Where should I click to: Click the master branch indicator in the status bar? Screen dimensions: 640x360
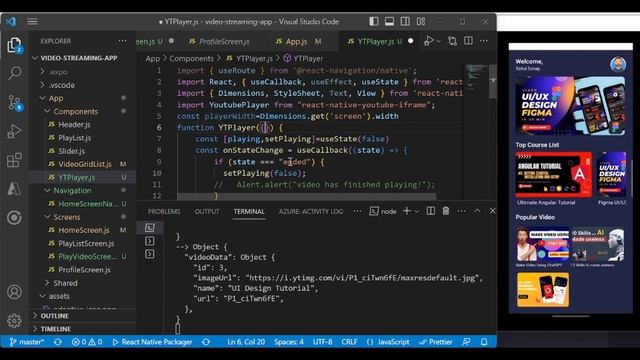click(x=27, y=342)
